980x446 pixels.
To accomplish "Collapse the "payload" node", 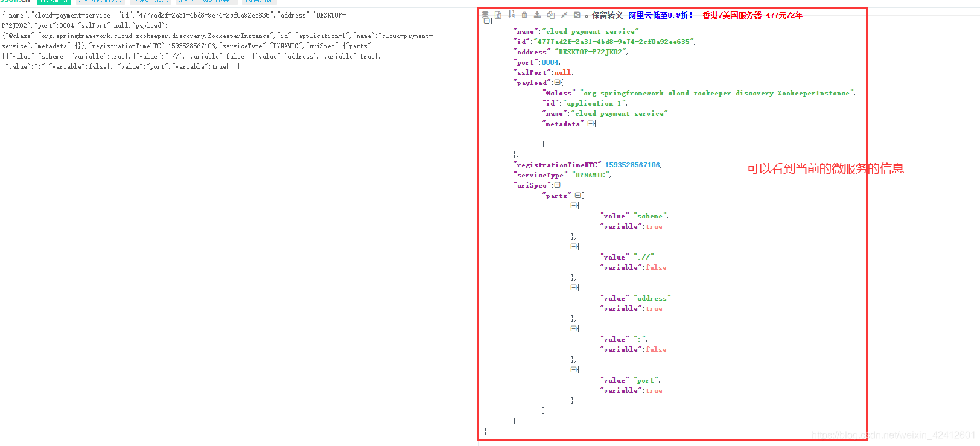I will tap(557, 83).
